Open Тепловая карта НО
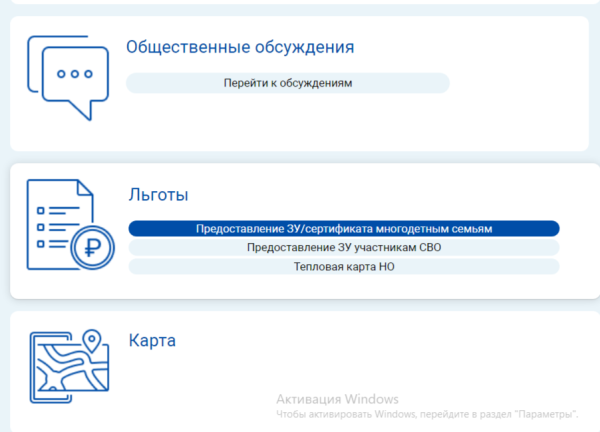Image resolution: width=600 pixels, height=432 pixels. click(344, 267)
